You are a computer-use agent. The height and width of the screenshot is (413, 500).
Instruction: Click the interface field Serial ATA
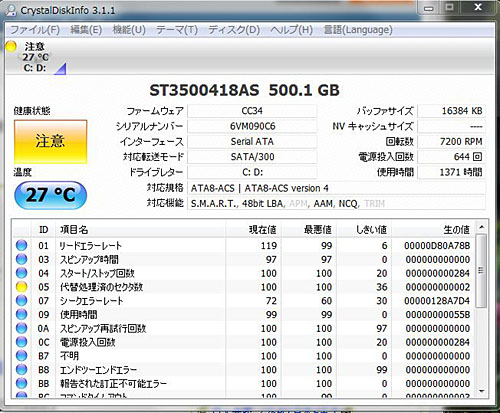pos(252,142)
